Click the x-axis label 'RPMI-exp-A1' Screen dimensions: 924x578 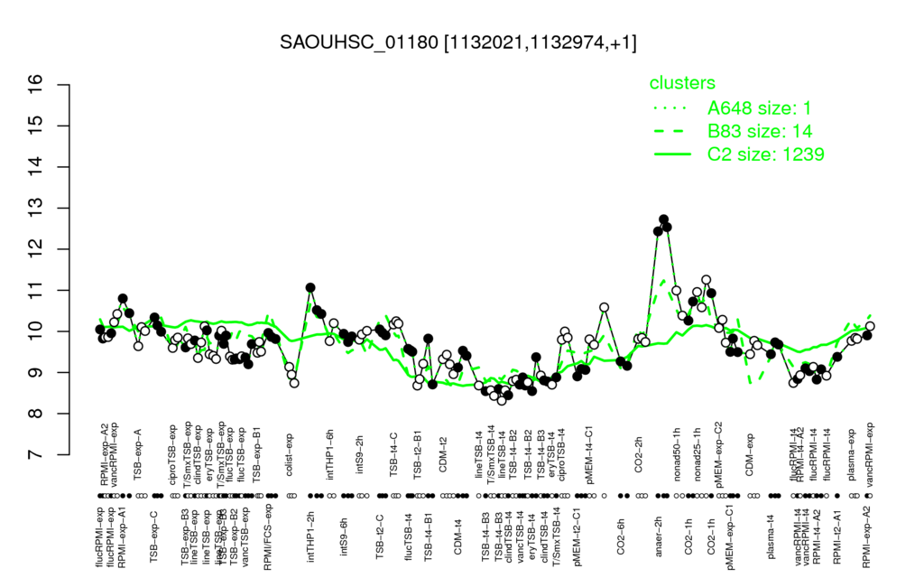pos(122,537)
